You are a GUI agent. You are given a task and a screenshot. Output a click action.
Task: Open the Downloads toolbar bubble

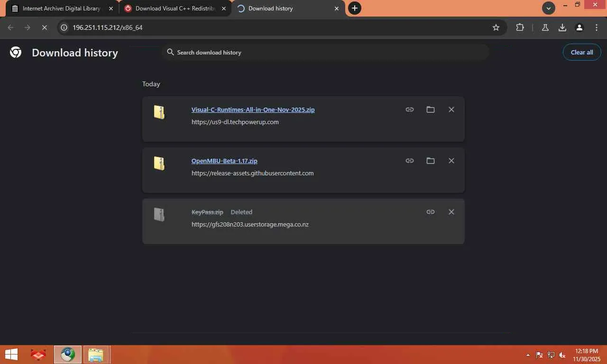[562, 27]
